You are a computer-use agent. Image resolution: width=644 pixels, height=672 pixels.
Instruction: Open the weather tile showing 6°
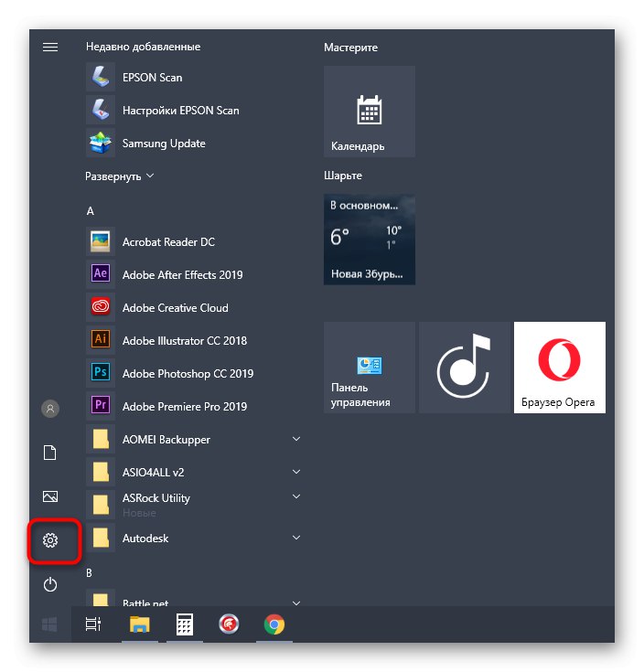[x=370, y=240]
